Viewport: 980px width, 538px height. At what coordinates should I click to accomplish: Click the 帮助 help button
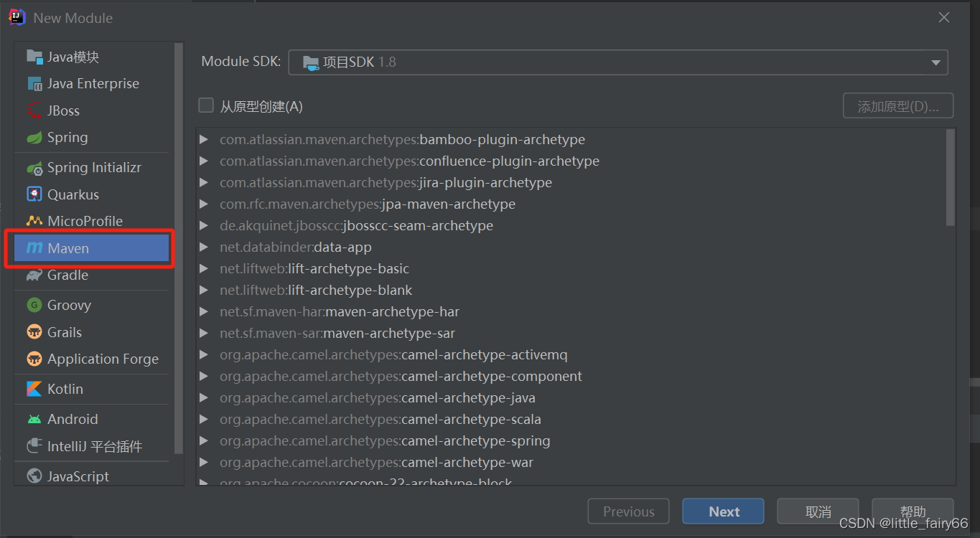tap(913, 511)
